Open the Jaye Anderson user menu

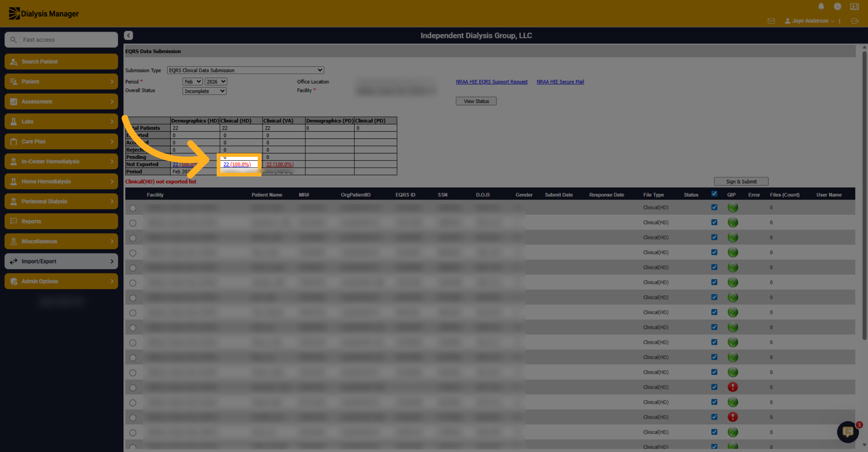809,21
